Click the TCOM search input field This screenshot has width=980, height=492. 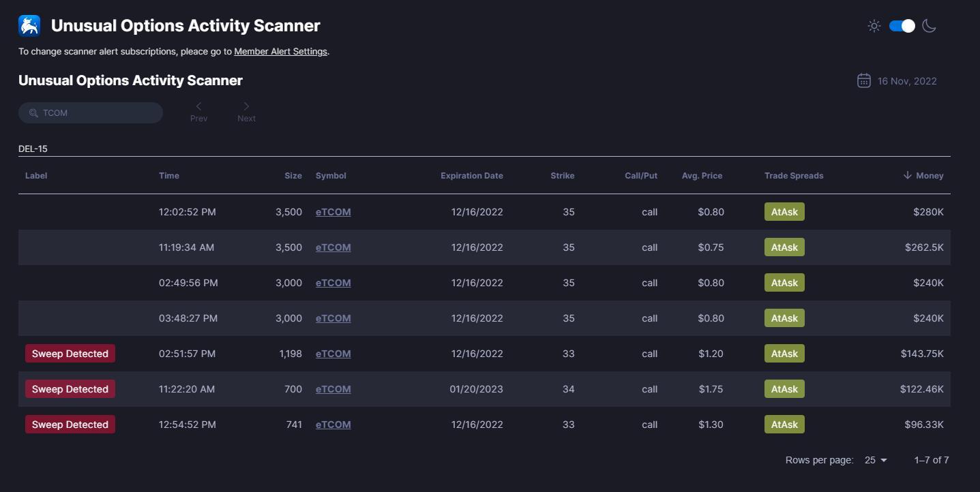tap(91, 113)
